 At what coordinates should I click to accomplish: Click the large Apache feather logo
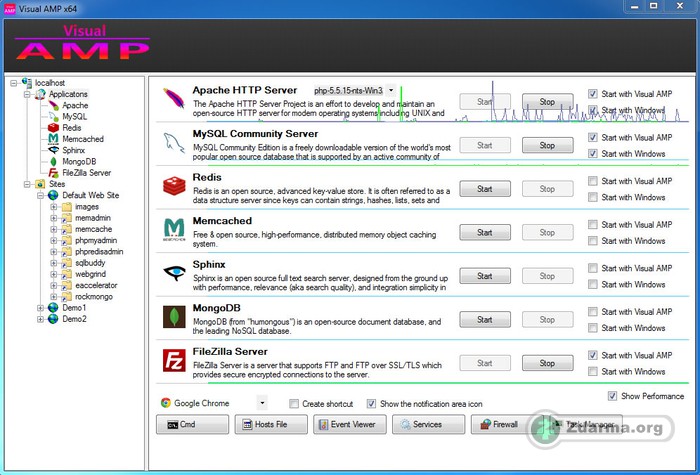tap(174, 98)
